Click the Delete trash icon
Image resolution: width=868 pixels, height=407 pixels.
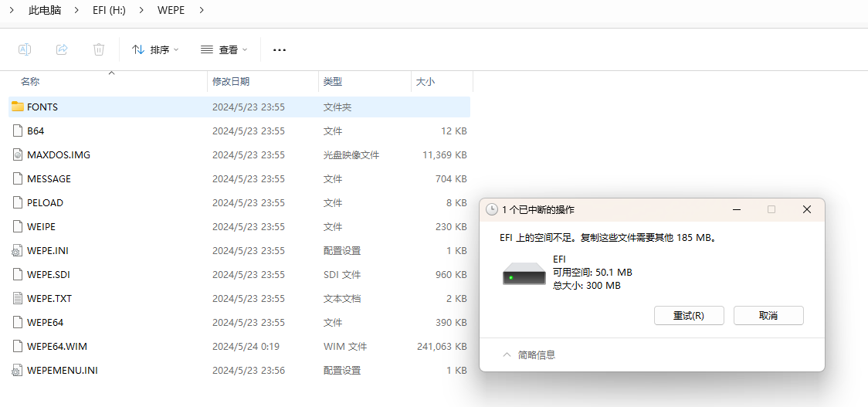pyautogui.click(x=99, y=49)
